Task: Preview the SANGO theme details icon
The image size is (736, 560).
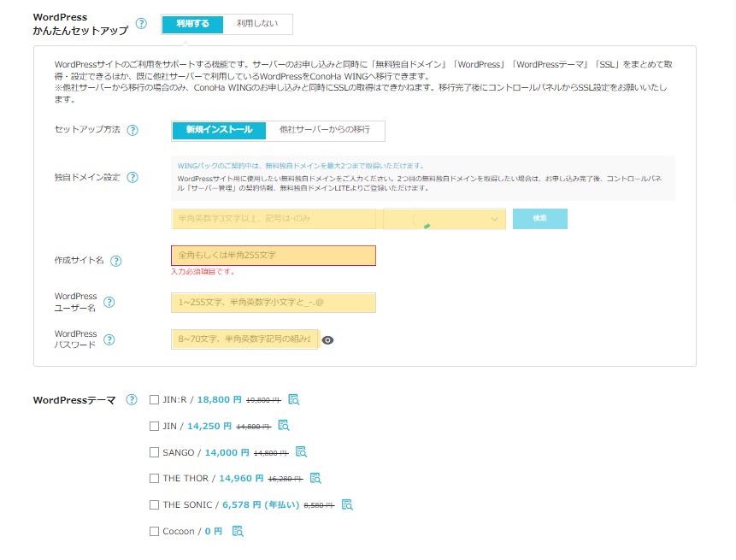Action: click(x=301, y=452)
